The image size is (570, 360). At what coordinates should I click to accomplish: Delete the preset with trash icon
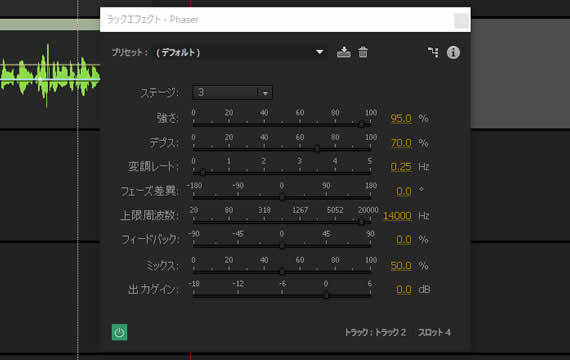[x=363, y=52]
